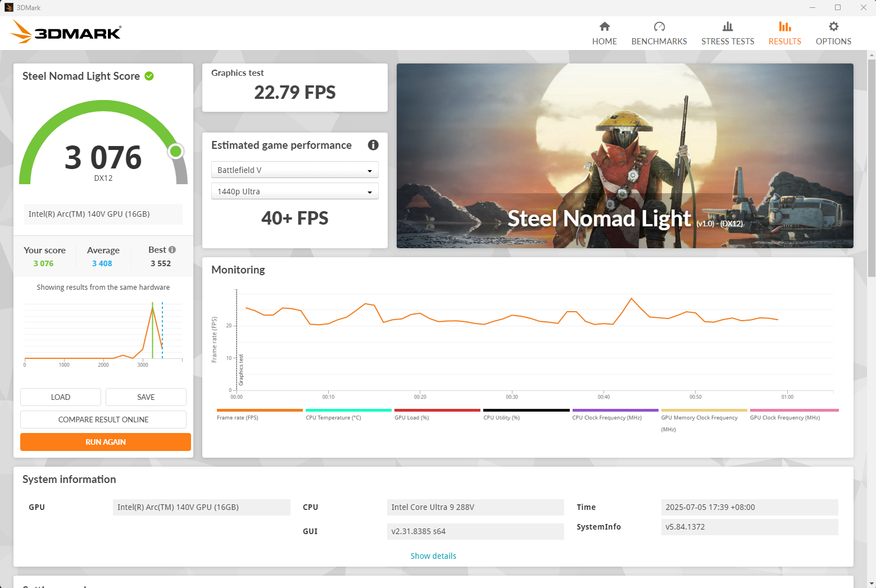
Task: Click the Home house icon
Action: coord(605,26)
